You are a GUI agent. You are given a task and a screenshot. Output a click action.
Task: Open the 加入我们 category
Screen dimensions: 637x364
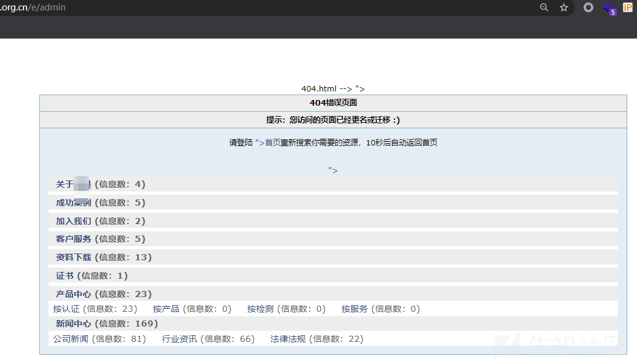(x=74, y=221)
